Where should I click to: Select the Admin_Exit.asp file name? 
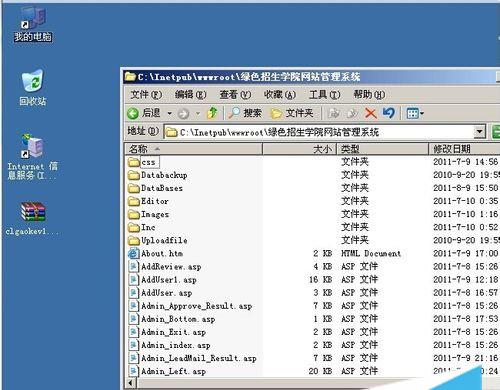[x=173, y=332]
